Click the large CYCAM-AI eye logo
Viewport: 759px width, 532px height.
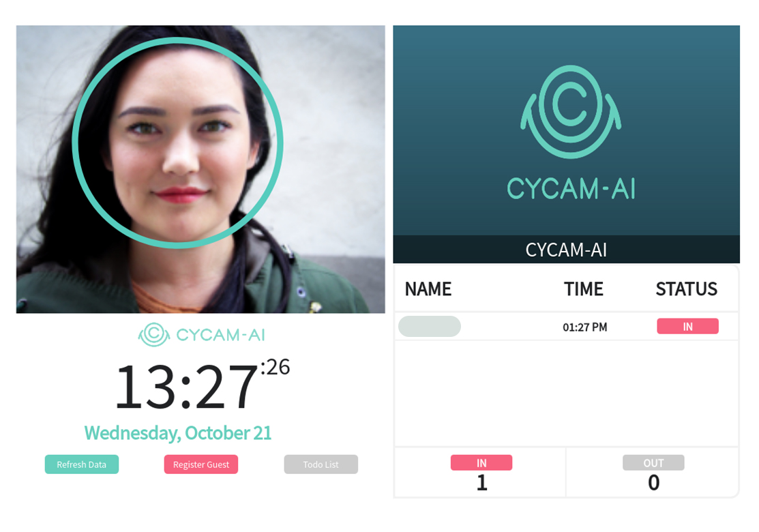click(571, 111)
